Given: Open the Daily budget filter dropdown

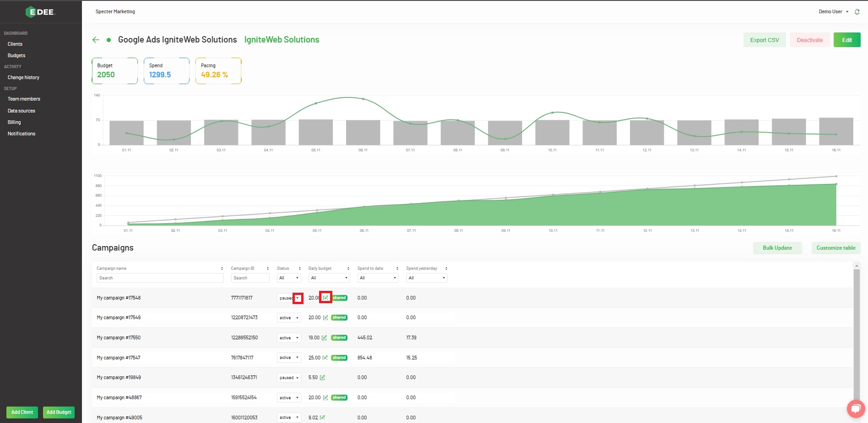Looking at the screenshot, I should point(329,278).
